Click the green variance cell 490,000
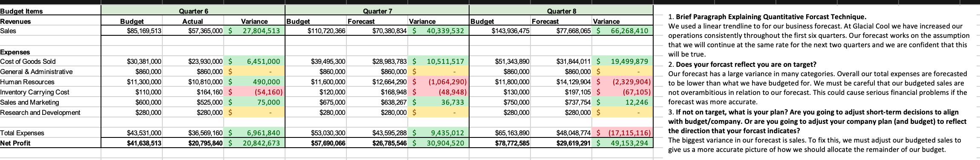Viewport: 980px width, 160px height. pos(254,82)
